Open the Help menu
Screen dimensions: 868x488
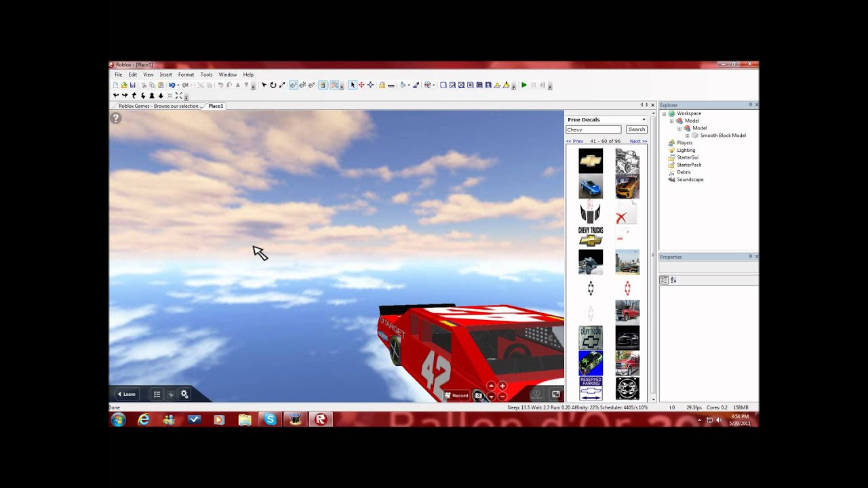coord(248,75)
